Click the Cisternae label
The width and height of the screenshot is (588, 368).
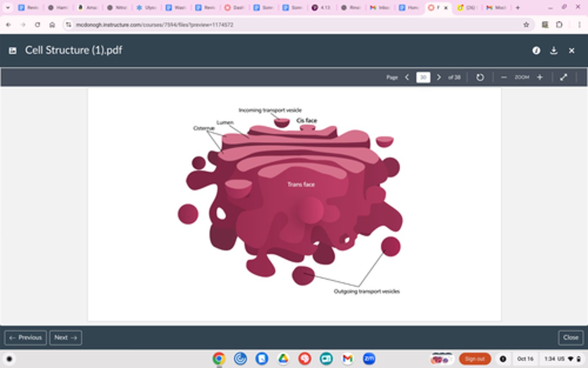pyautogui.click(x=204, y=128)
